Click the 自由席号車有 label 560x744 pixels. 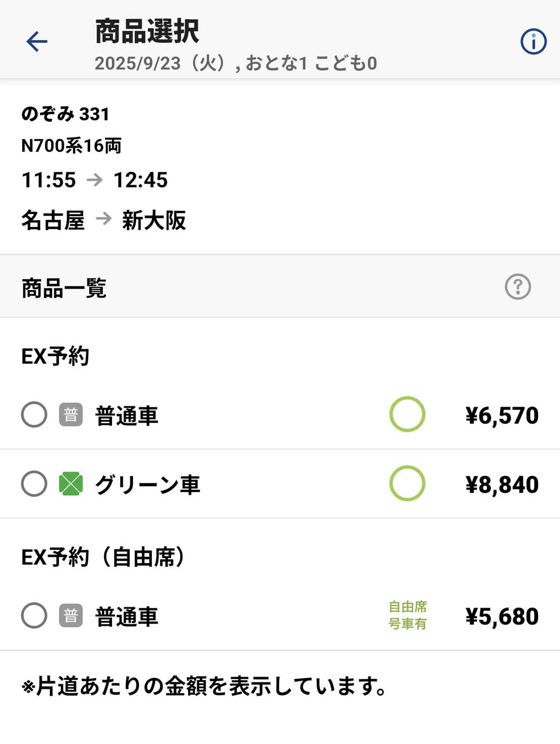[408, 615]
